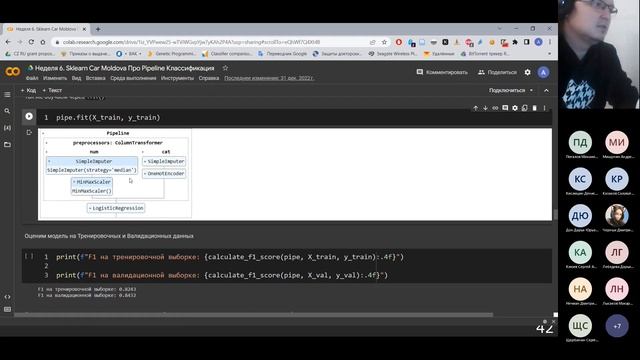Open Colab settings gear in header
This screenshot has width=640, height=360.
[x=527, y=72]
